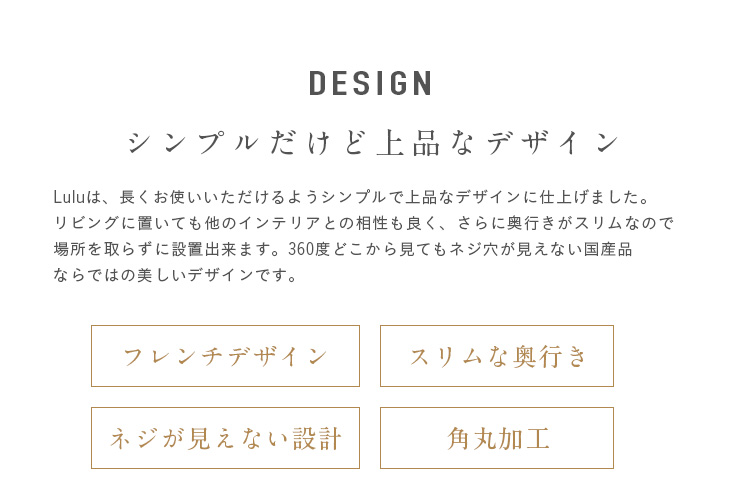Click the word 奥行き in the gold box
The image size is (740, 502).
[x=550, y=356]
